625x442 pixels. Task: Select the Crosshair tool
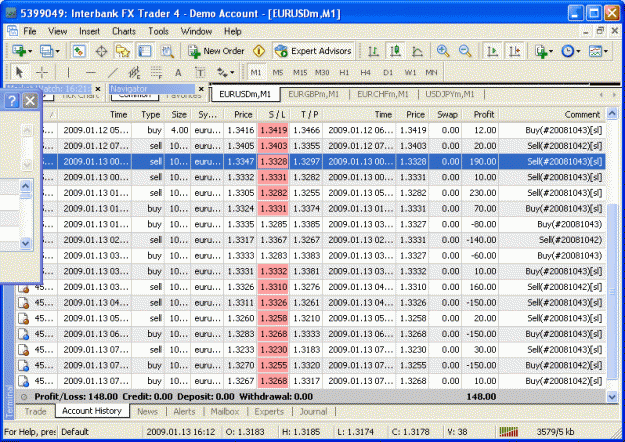pyautogui.click(x=42, y=73)
